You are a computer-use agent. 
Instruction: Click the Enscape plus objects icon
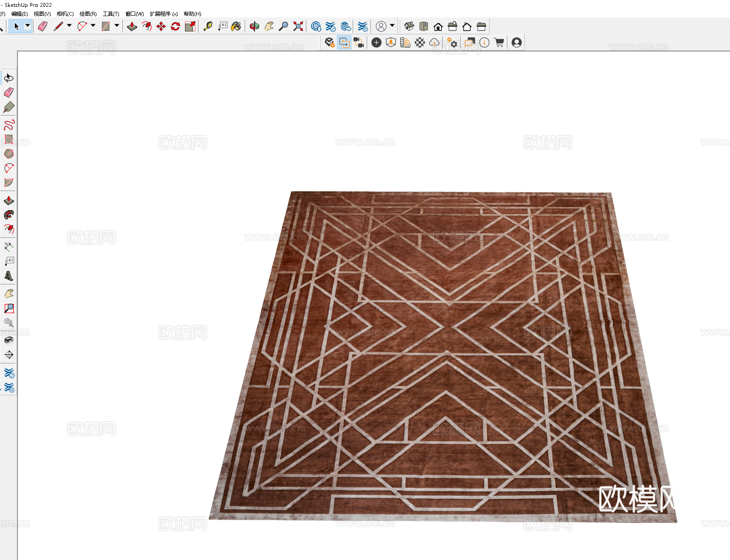point(376,42)
